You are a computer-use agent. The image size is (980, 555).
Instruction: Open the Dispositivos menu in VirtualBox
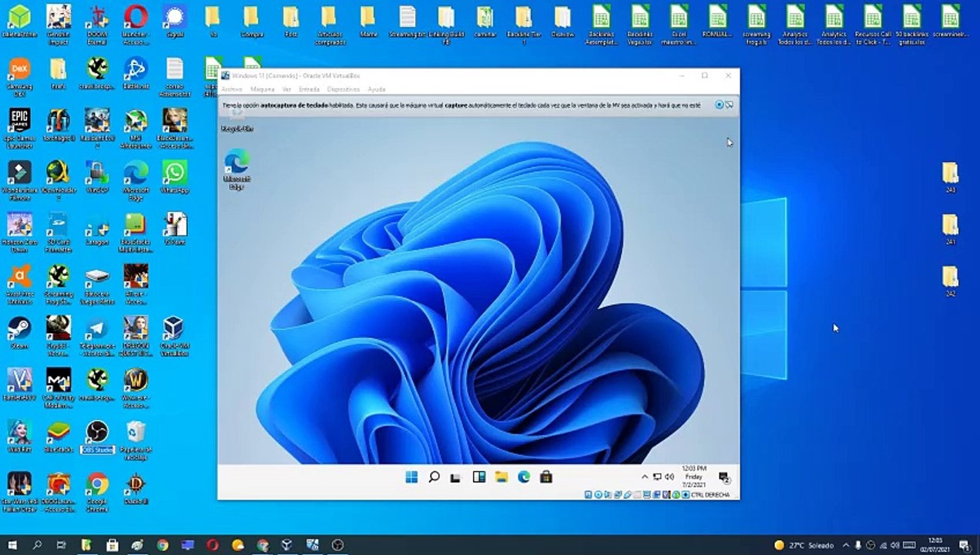(x=344, y=89)
